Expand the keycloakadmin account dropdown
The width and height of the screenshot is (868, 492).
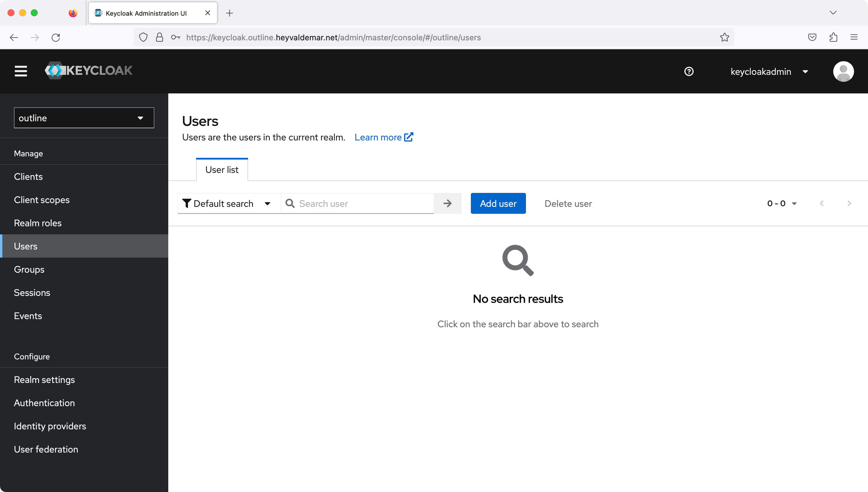coord(806,72)
